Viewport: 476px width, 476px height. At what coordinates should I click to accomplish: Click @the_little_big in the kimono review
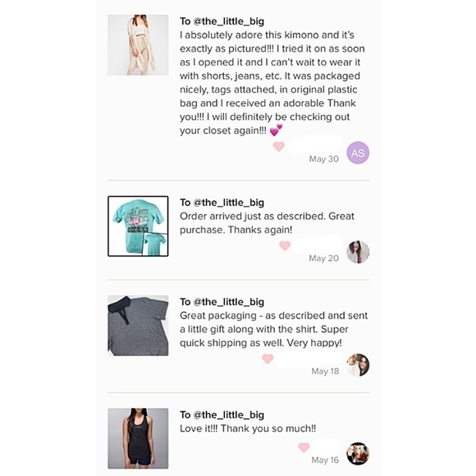[x=229, y=21]
